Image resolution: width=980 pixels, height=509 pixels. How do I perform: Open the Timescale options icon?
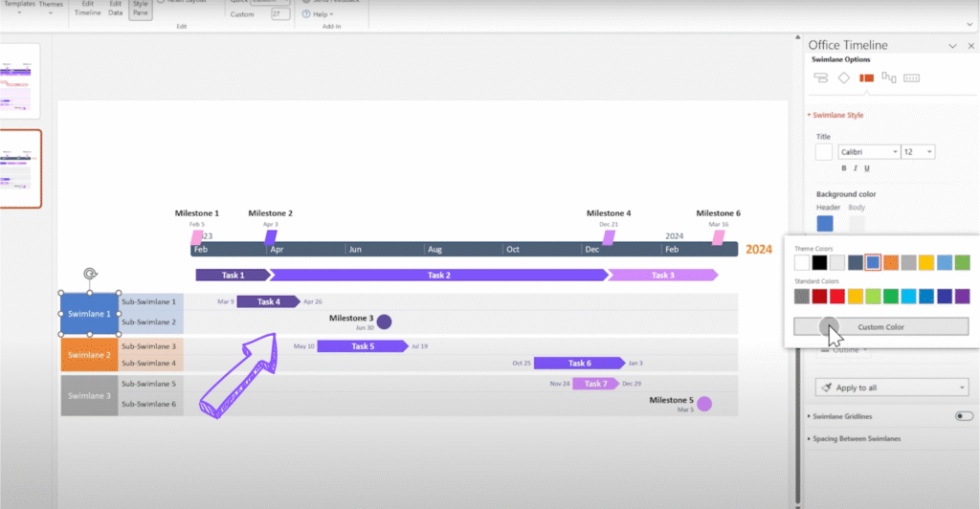(x=911, y=78)
